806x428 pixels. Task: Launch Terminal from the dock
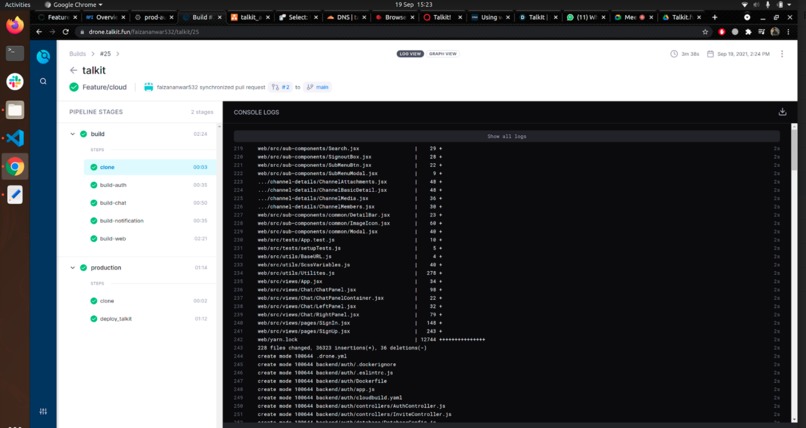click(15, 53)
